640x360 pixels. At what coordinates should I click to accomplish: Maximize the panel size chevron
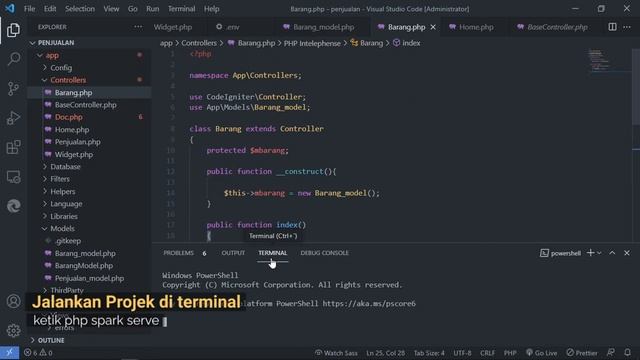[x=612, y=253]
